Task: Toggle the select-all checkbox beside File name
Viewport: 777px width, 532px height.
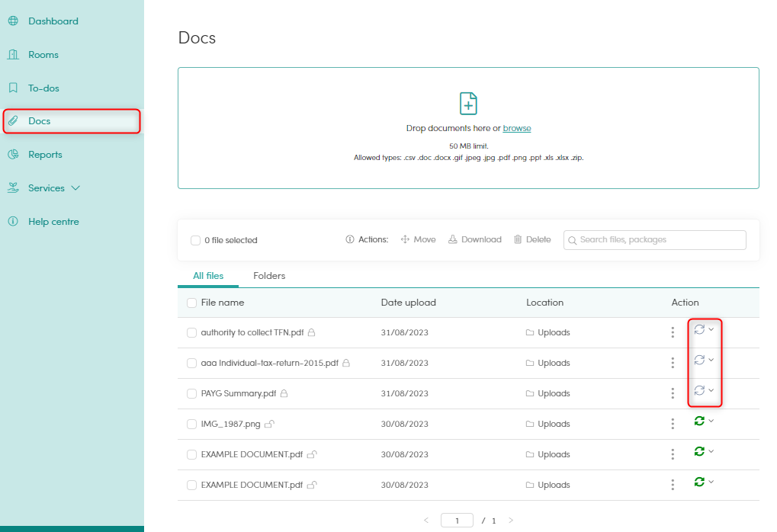Action: tap(192, 303)
